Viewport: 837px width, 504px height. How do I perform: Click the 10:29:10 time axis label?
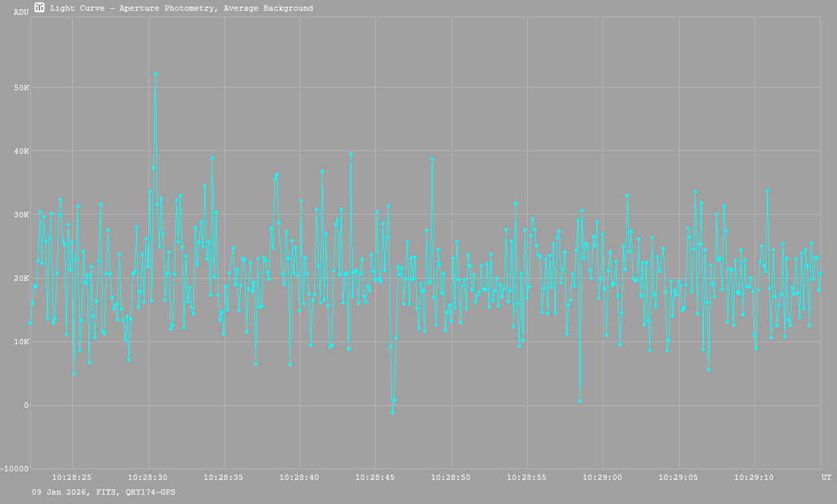pyautogui.click(x=755, y=478)
